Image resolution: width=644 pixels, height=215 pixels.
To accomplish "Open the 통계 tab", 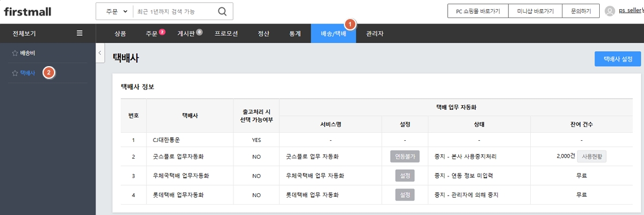I will pyautogui.click(x=295, y=34).
